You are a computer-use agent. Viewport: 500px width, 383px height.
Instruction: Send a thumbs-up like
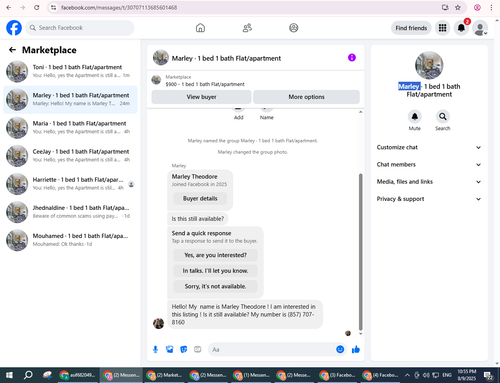coord(356,349)
